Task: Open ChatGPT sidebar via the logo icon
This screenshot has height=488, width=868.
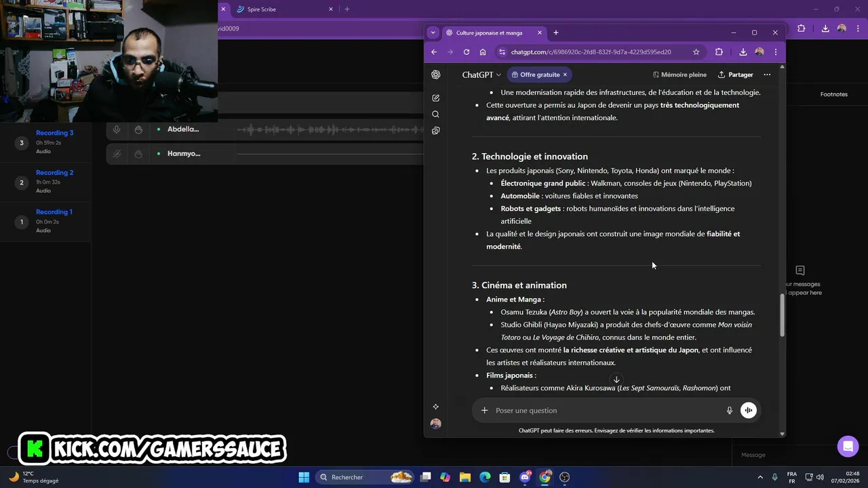Action: pyautogui.click(x=435, y=75)
